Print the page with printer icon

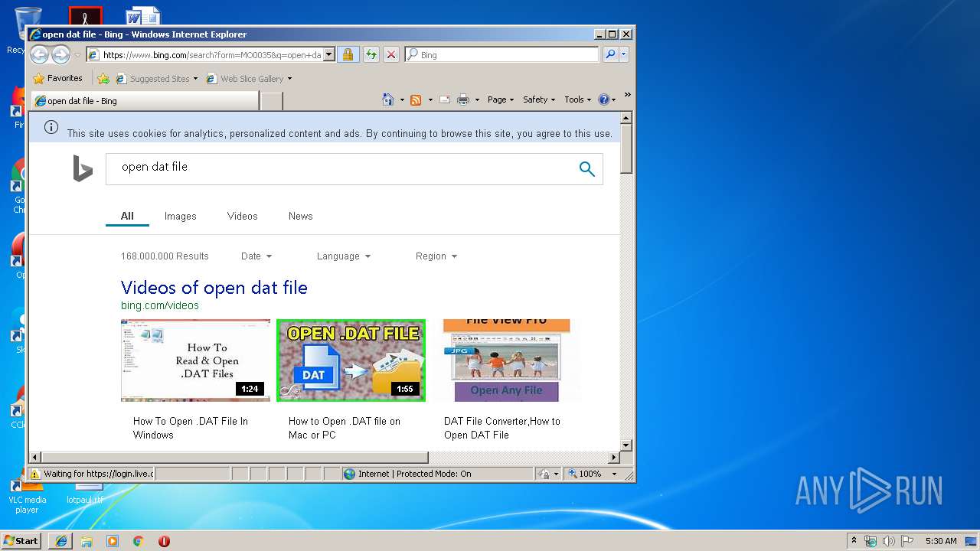463,99
